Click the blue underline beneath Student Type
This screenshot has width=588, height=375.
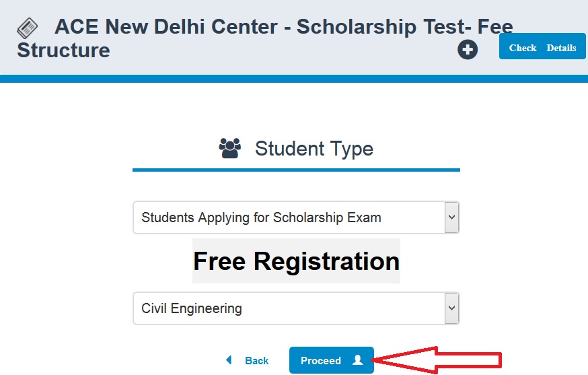coord(296,170)
